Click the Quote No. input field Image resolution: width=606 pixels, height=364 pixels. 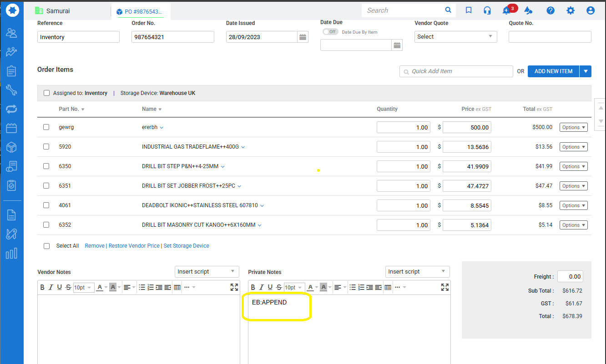550,37
